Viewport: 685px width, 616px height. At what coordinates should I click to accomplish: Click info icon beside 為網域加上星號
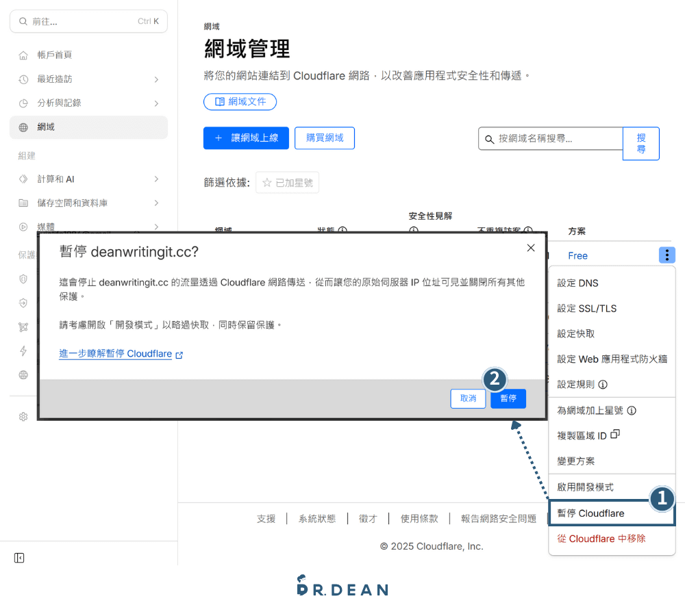tap(632, 411)
